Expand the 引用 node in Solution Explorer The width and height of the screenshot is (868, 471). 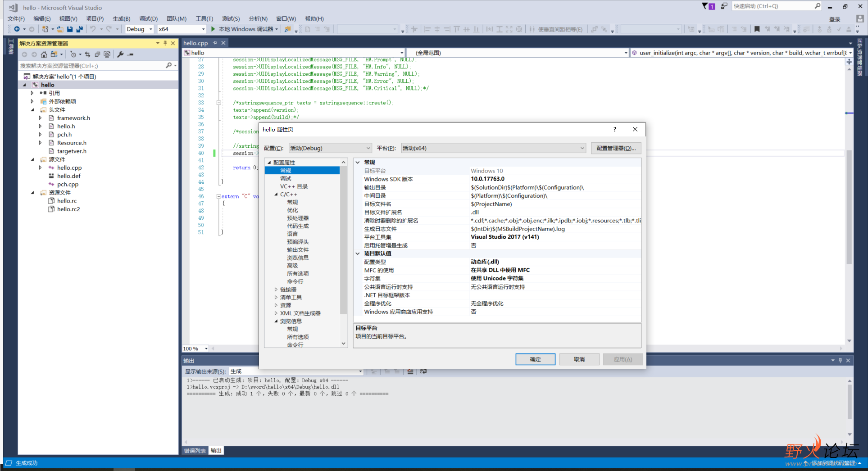pos(32,93)
